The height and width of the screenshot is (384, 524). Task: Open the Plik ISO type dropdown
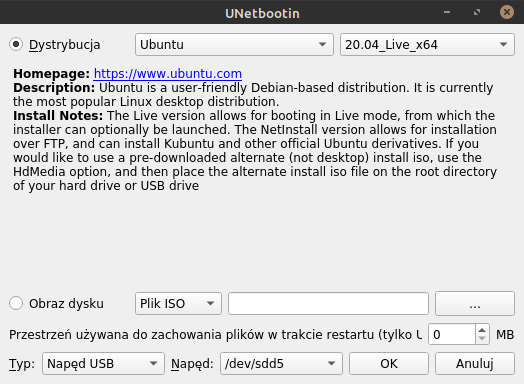pos(178,303)
